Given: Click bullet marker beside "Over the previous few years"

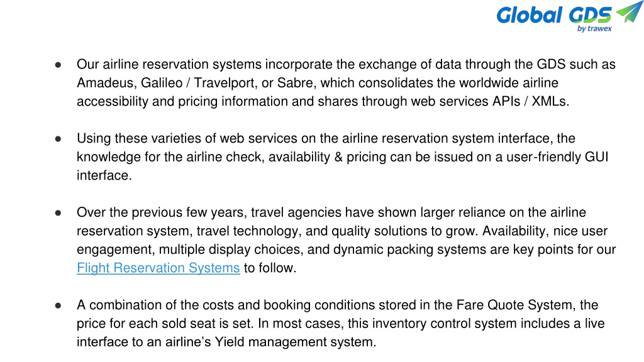Looking at the screenshot, I should coord(58,212).
